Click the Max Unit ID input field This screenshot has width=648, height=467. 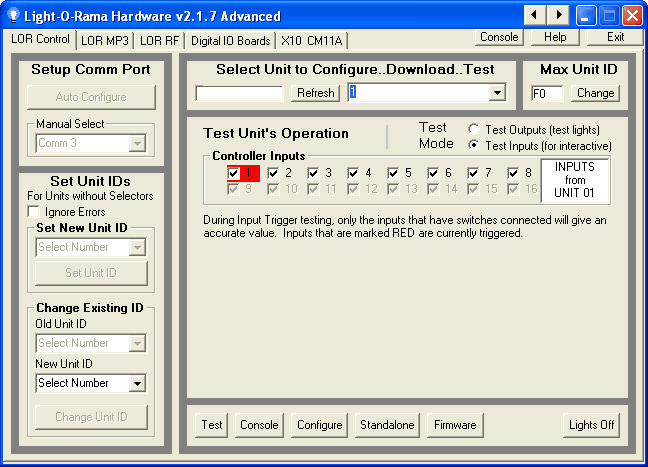(548, 93)
